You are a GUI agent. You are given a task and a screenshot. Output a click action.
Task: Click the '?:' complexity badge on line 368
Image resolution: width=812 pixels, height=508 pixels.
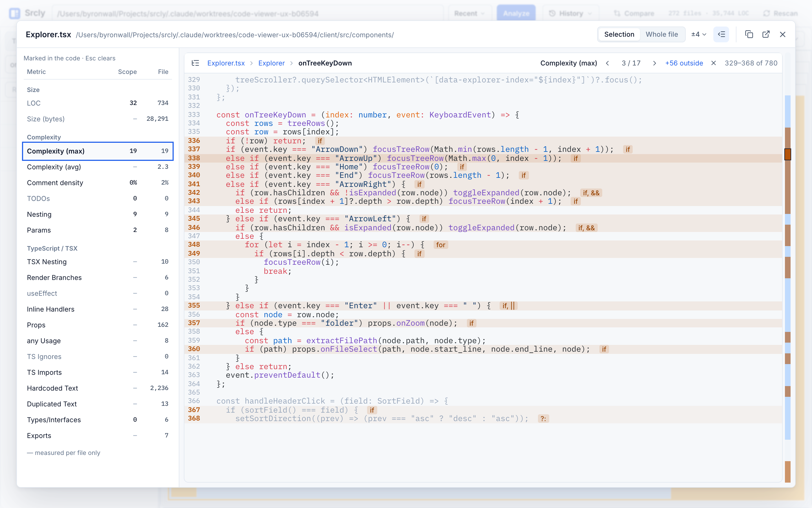tap(543, 419)
